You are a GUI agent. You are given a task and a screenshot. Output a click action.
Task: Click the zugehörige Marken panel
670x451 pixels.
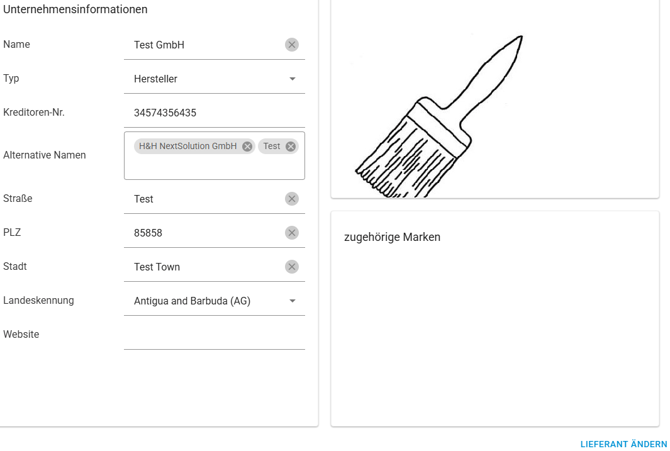pyautogui.click(x=495, y=320)
